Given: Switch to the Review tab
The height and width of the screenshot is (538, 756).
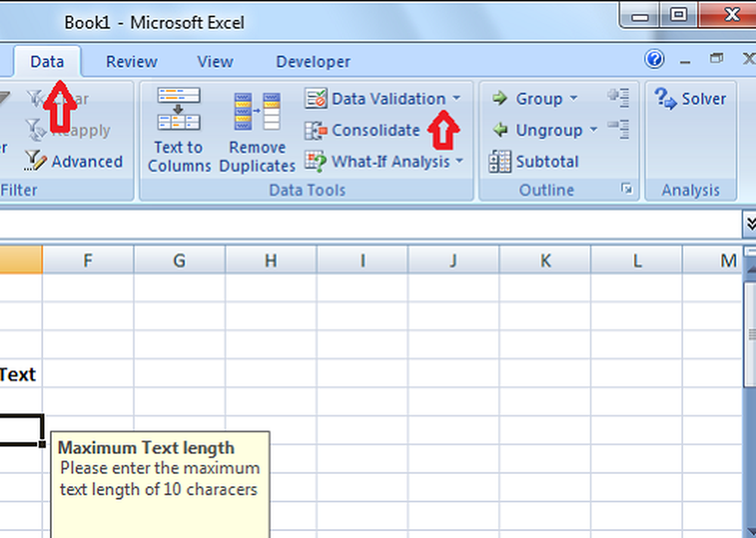Looking at the screenshot, I should pyautogui.click(x=132, y=62).
